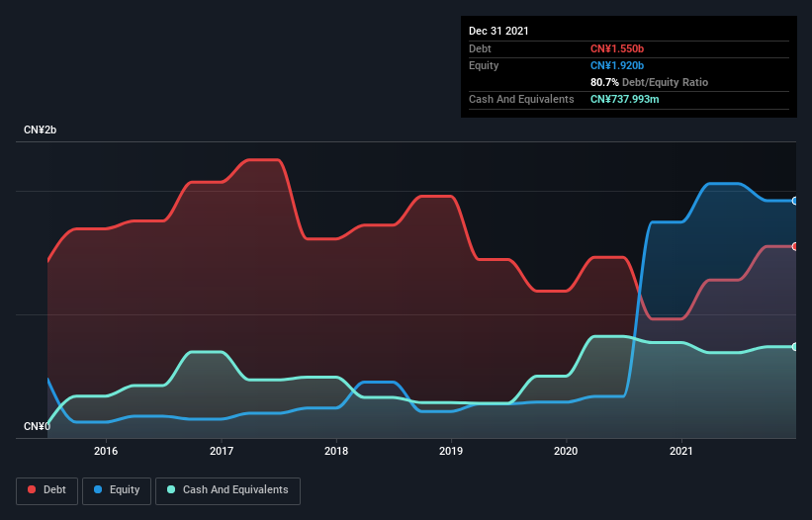Click the Equity label in tooltip
The height and width of the screenshot is (520, 812).
[x=484, y=65]
